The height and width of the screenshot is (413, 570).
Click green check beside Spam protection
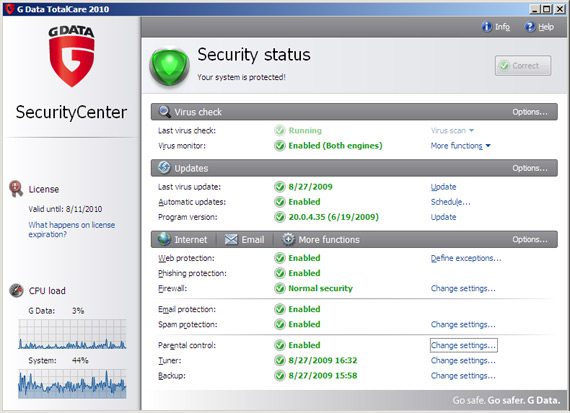pyautogui.click(x=280, y=324)
